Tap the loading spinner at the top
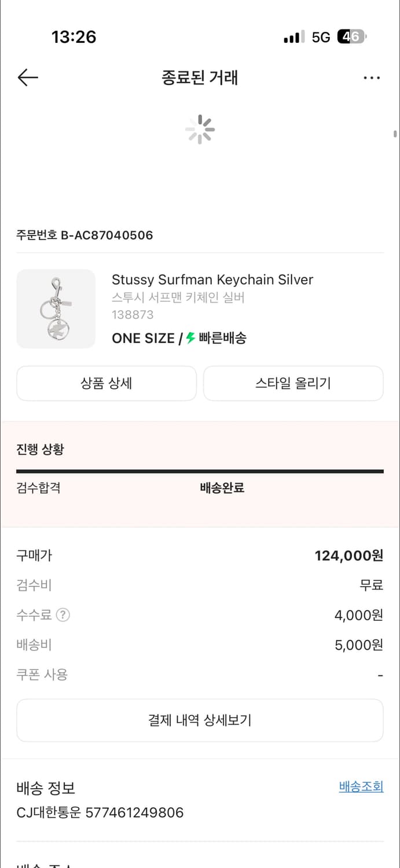Viewport: 400px width, 868px height. pos(200,130)
